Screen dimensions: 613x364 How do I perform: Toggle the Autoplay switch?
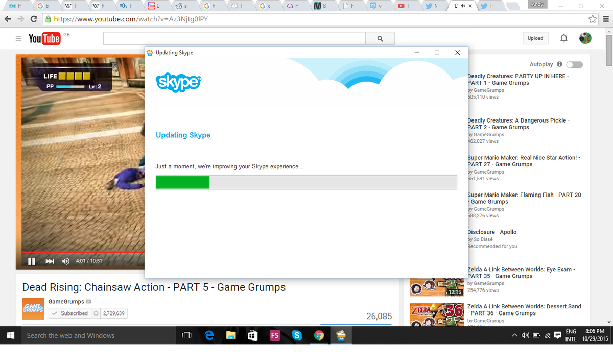[575, 65]
